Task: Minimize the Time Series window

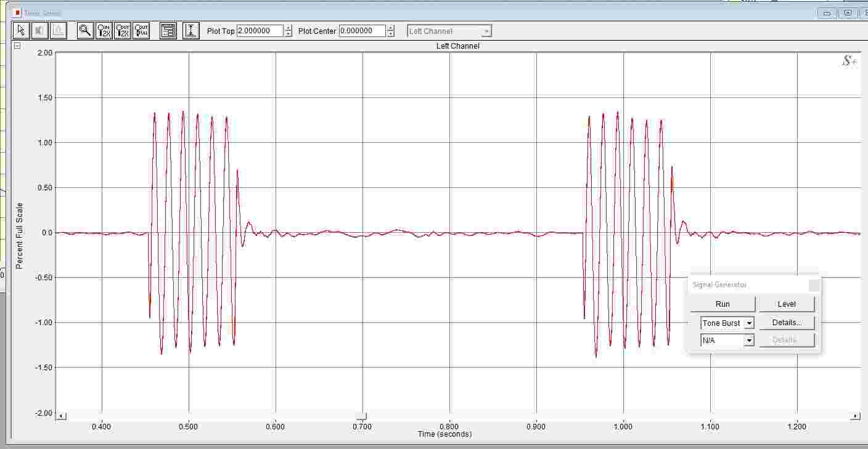Action: click(827, 13)
